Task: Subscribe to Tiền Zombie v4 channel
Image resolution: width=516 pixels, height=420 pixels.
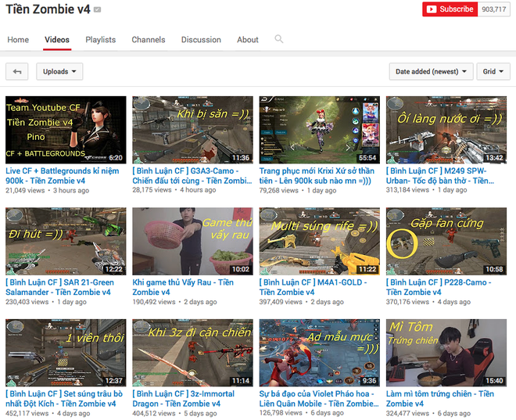Action: 450,9
